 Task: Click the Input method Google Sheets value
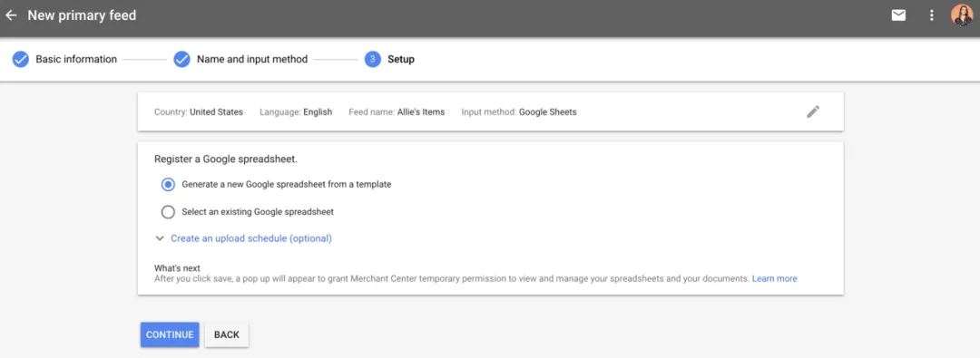547,112
